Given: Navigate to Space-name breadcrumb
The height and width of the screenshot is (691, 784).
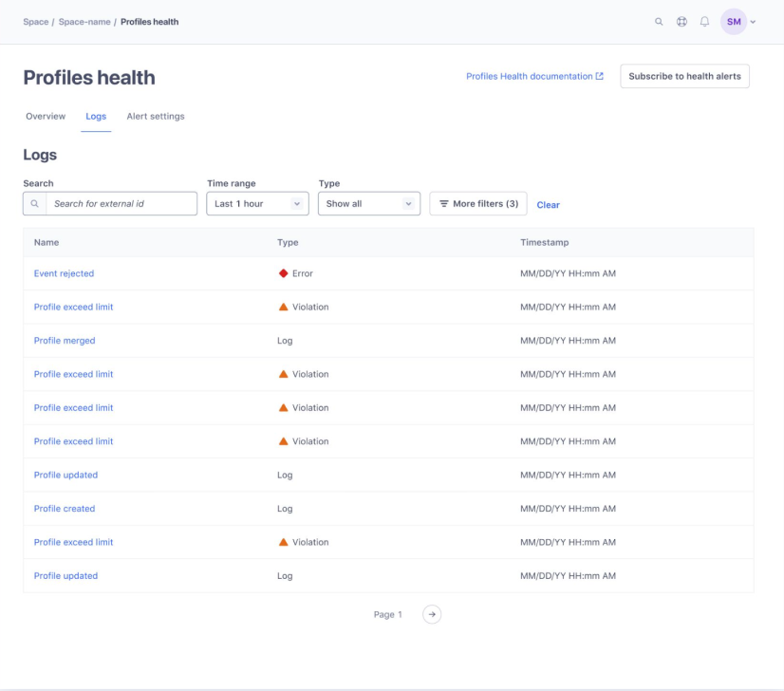Looking at the screenshot, I should [x=84, y=22].
